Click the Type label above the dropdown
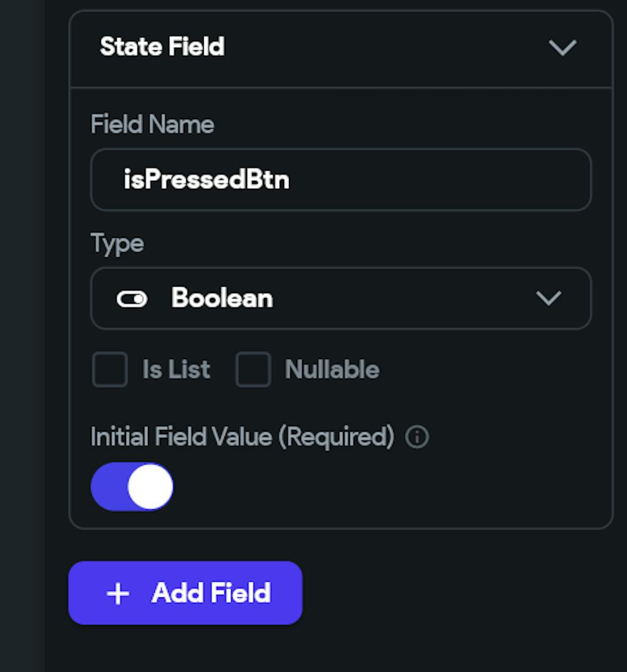This screenshot has width=627, height=672. pyautogui.click(x=117, y=243)
